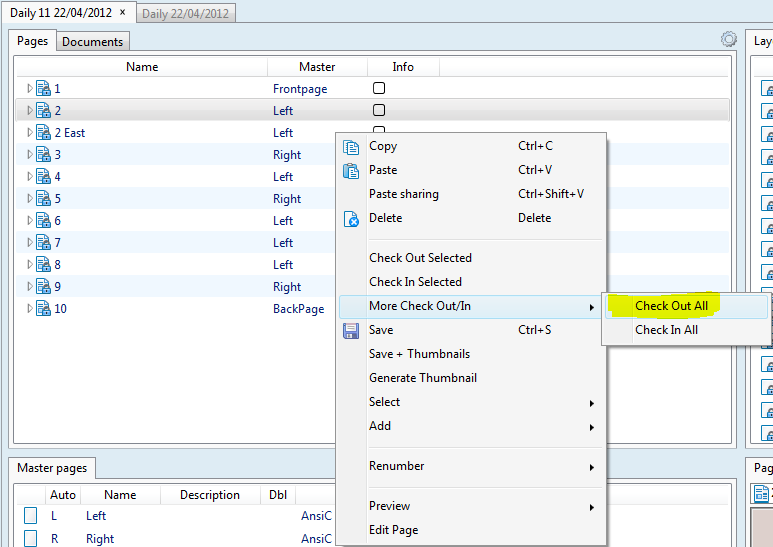773x547 pixels.
Task: Open the Renumber submenu
Action: pos(471,466)
